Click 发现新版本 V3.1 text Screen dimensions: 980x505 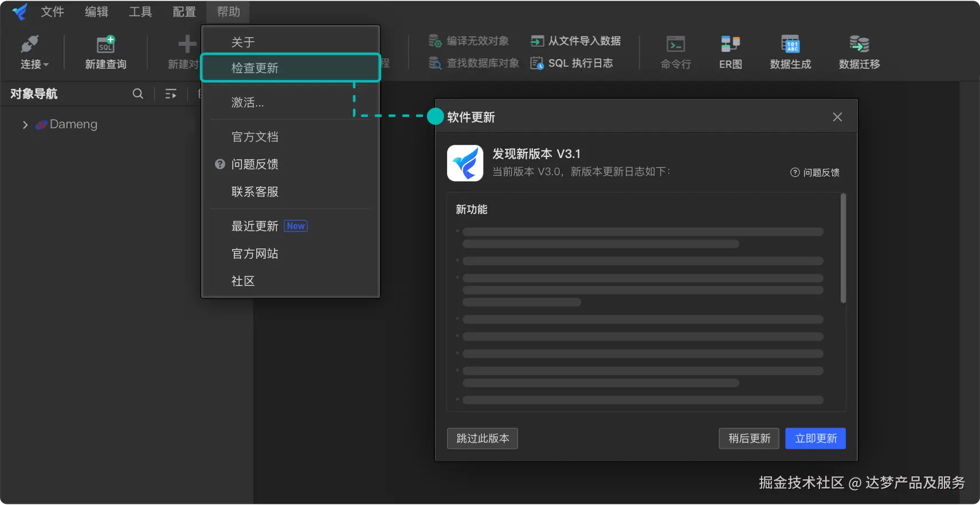(536, 154)
